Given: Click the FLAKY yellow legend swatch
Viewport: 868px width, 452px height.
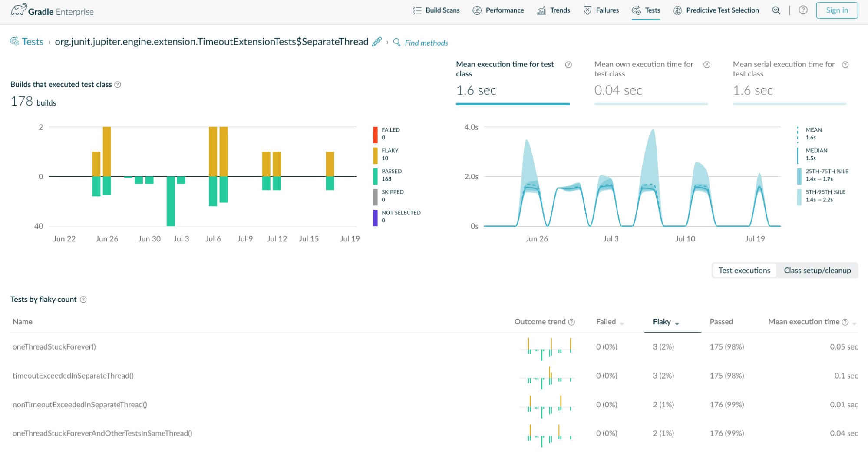Looking at the screenshot, I should 375,155.
